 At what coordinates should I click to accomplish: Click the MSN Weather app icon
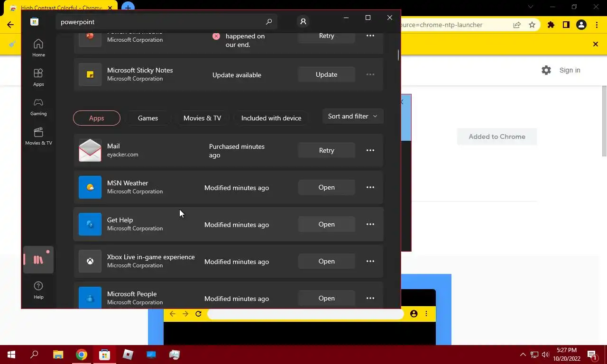point(90,187)
